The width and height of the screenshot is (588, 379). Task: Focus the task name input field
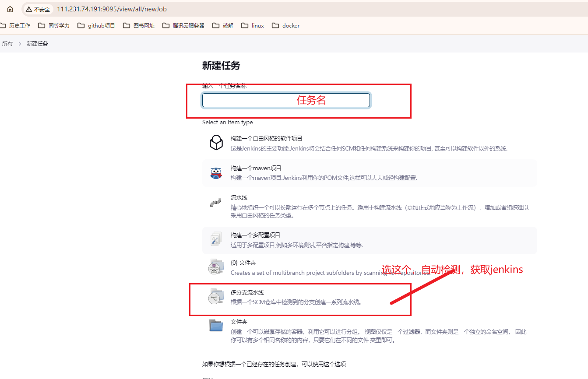(x=286, y=100)
